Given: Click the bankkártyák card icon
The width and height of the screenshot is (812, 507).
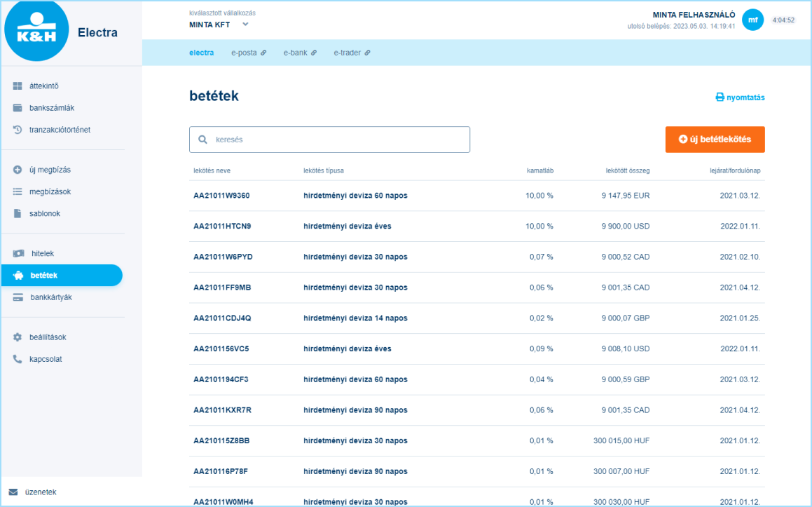Looking at the screenshot, I should (x=18, y=297).
